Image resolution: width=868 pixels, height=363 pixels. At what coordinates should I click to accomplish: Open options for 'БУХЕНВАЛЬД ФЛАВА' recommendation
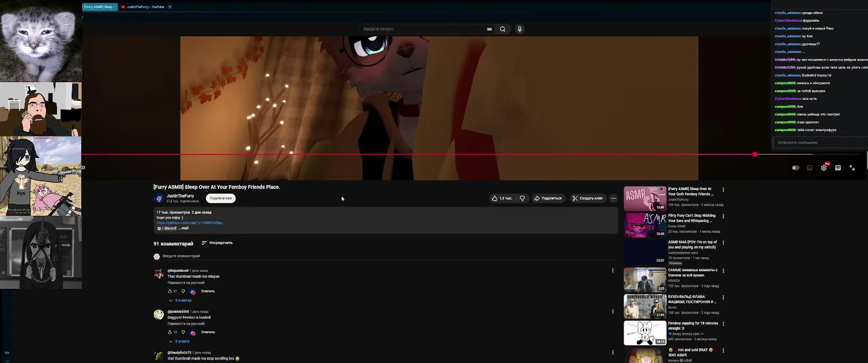(x=723, y=297)
